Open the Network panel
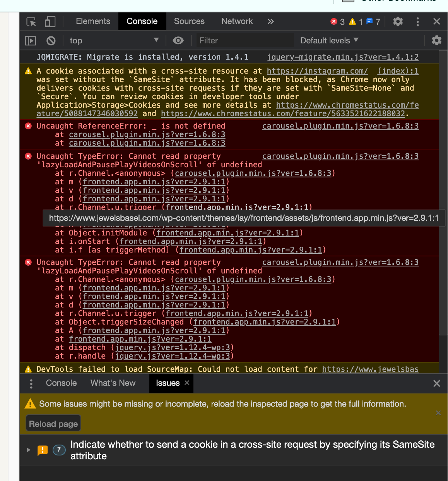 click(237, 21)
